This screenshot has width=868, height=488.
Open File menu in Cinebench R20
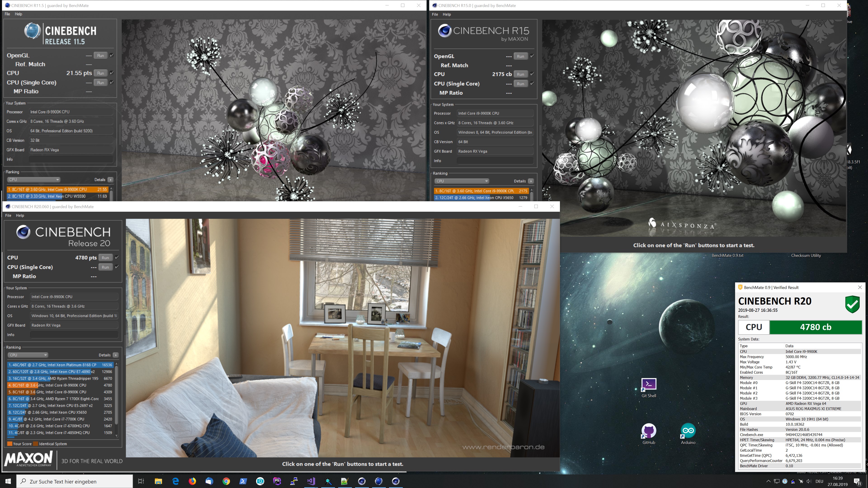[8, 215]
